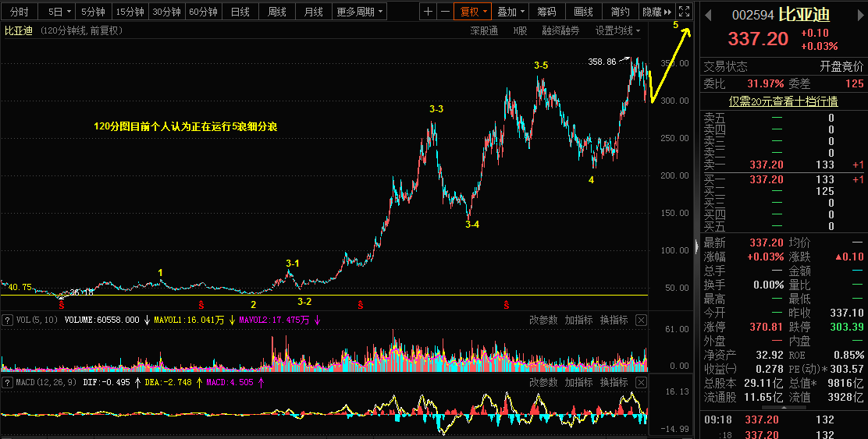Toggle the 筹码 chip distribution view
Viewport: 868px width, 439px height.
(x=546, y=12)
